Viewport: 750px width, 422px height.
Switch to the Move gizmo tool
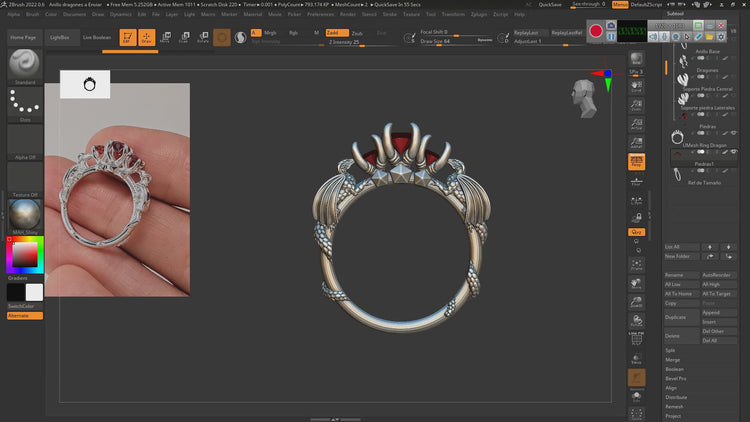166,38
